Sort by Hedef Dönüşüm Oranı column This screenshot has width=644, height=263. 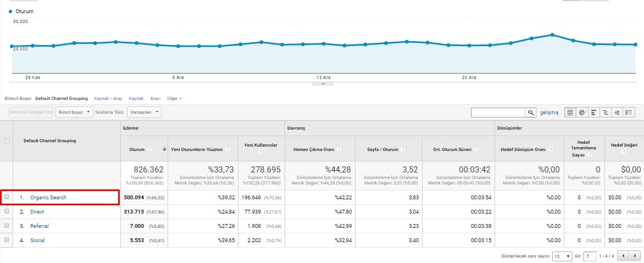[x=523, y=149]
